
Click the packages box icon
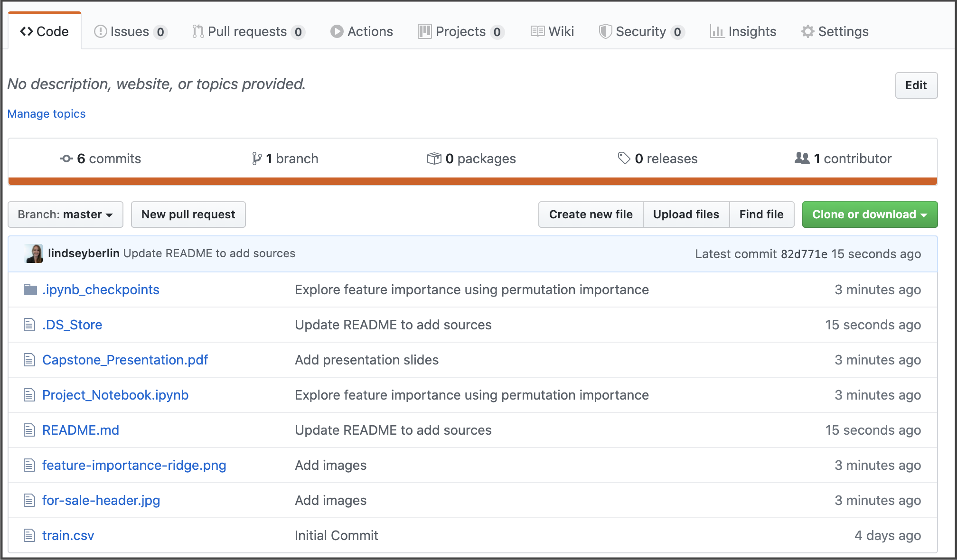pos(434,159)
